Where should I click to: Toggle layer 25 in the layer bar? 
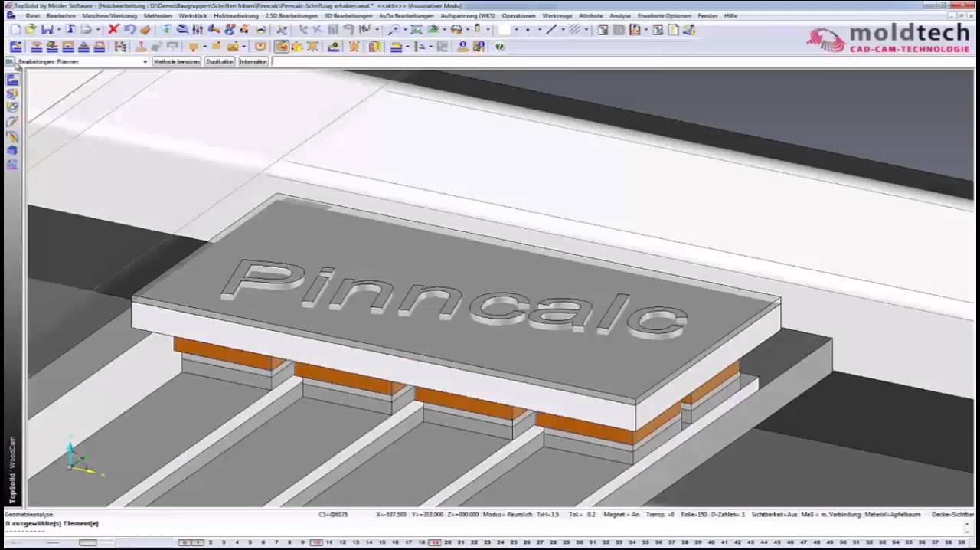pyautogui.click(x=514, y=542)
